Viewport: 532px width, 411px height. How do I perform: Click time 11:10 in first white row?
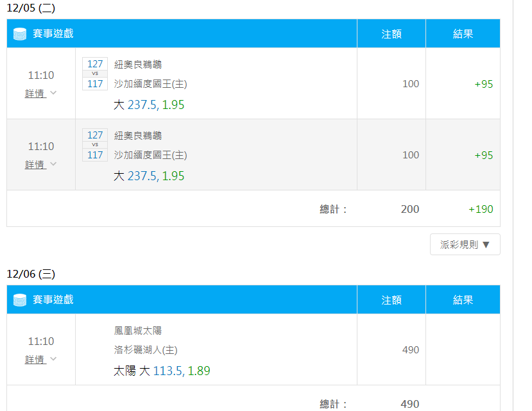coord(41,75)
